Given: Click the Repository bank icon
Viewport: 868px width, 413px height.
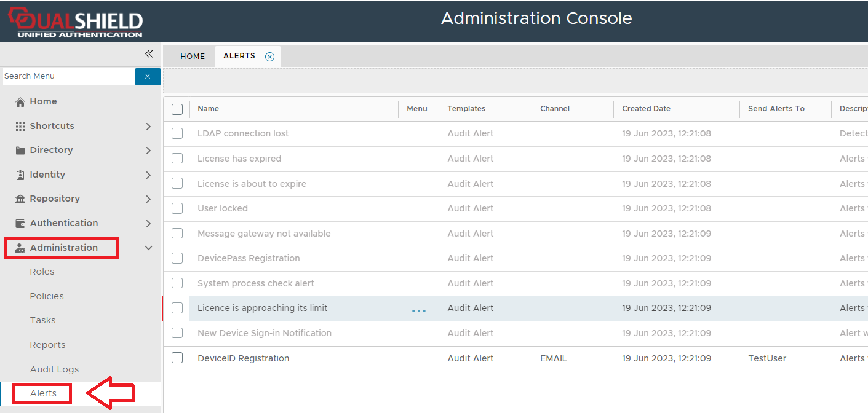Looking at the screenshot, I should [x=20, y=199].
